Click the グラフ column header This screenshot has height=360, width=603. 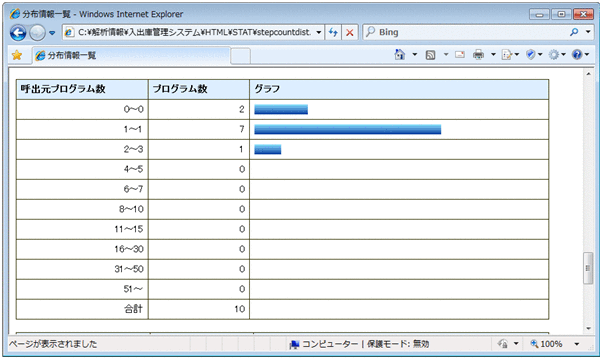[399, 89]
